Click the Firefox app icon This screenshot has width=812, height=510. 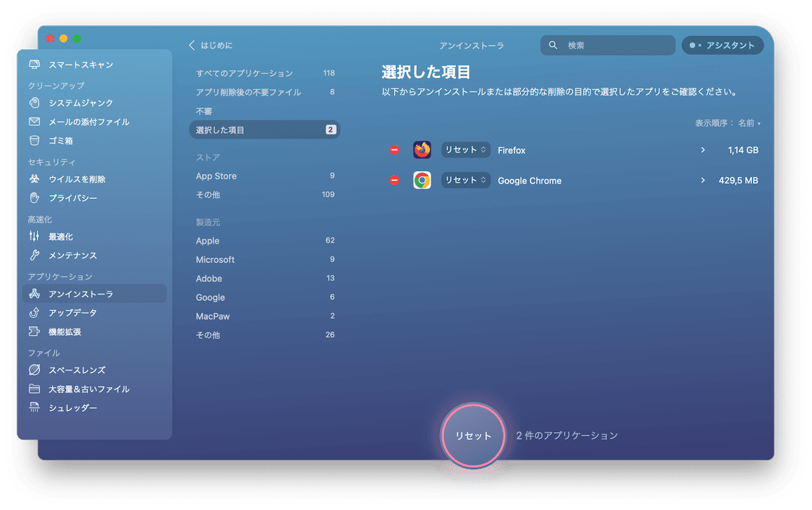422,150
